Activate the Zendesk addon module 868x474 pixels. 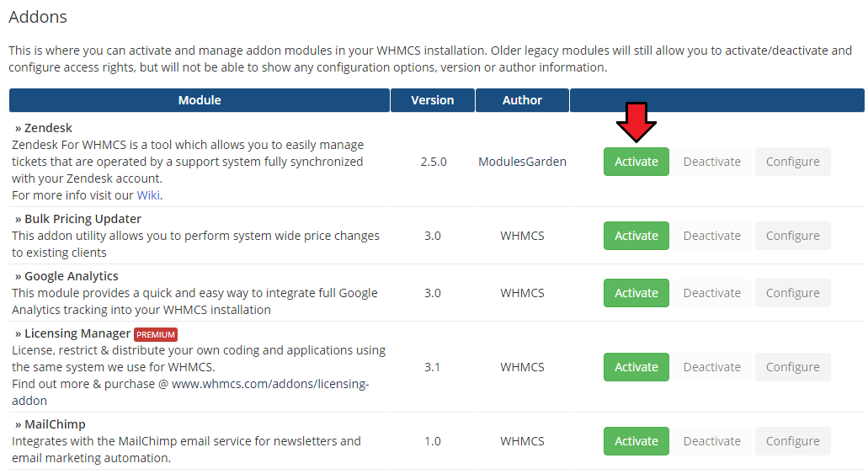(636, 162)
